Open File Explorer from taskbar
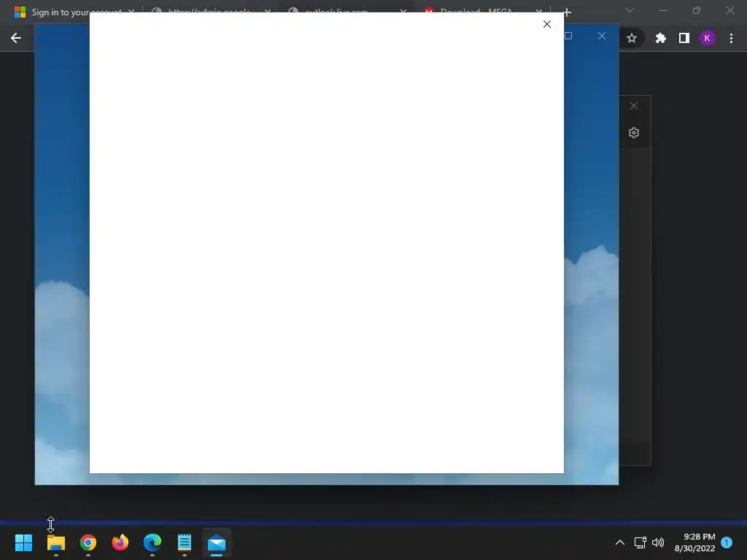The image size is (747, 560). point(55,542)
